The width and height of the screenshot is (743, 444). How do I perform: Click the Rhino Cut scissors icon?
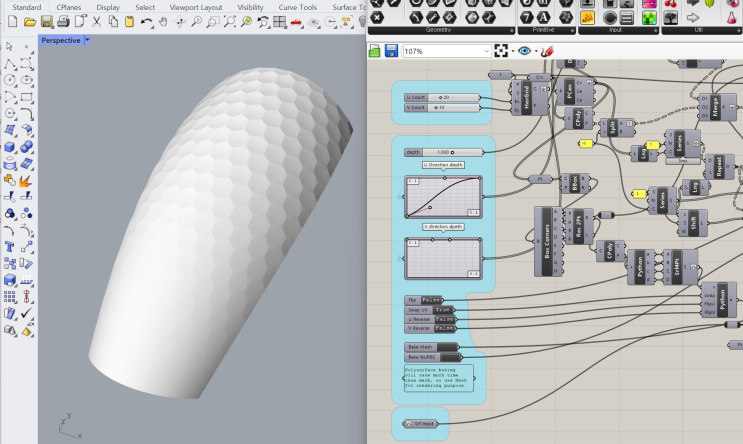coord(96,21)
